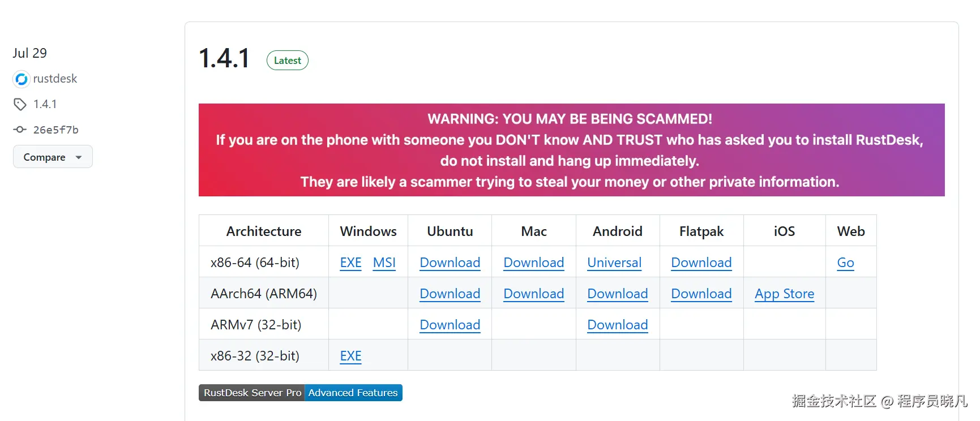Download the x86-32 Windows EXE
Image resolution: width=980 pixels, height=421 pixels.
coord(350,356)
